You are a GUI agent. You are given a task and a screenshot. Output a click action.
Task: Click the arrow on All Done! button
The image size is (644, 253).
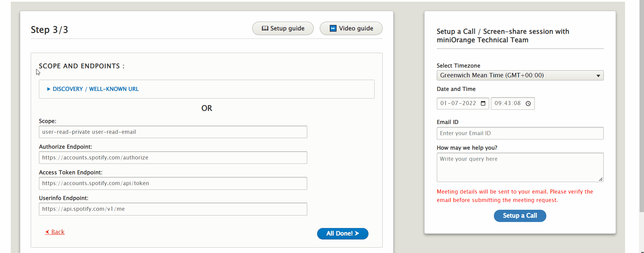tap(357, 233)
